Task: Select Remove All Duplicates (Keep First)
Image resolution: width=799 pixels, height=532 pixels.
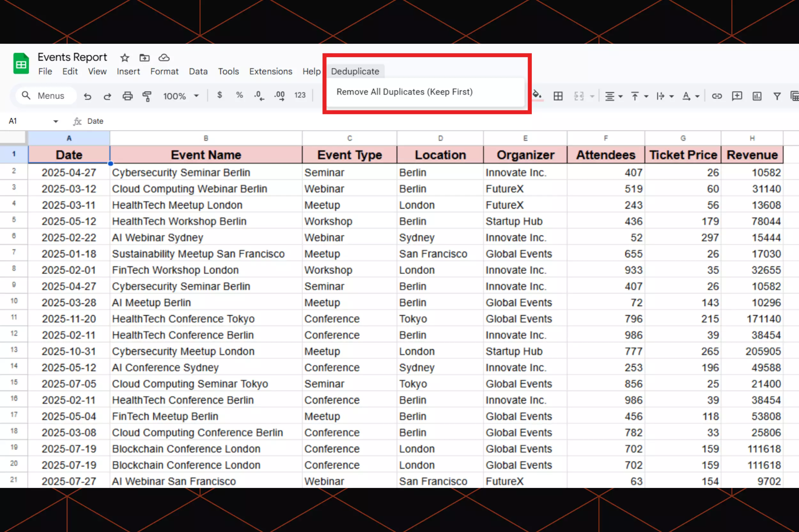Action: (x=404, y=92)
